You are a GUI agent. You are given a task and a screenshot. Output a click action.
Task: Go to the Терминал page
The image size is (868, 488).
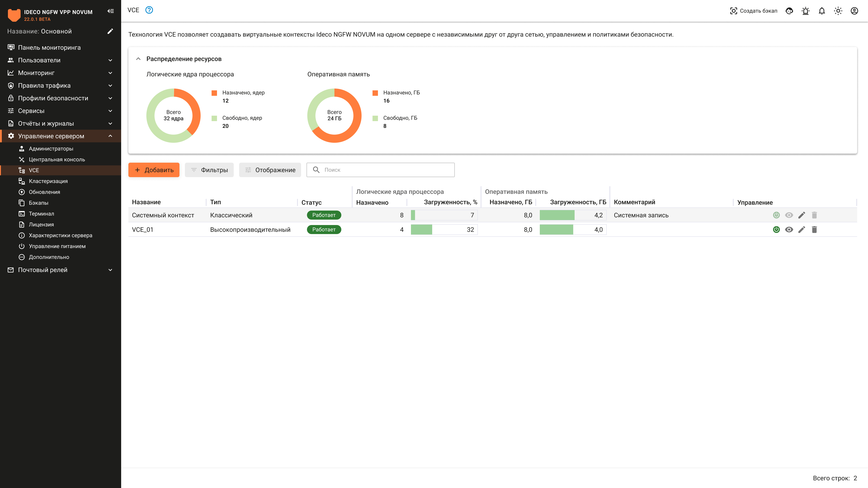click(41, 213)
